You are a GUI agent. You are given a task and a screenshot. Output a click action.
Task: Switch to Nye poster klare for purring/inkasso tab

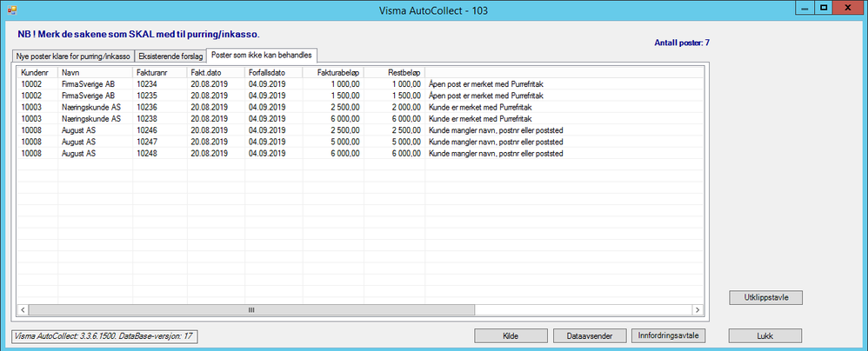[73, 56]
